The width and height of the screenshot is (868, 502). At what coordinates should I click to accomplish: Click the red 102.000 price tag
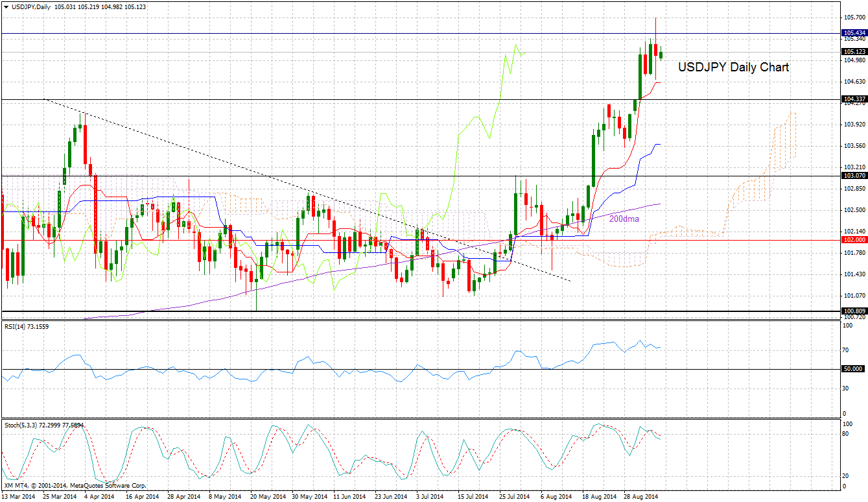click(x=854, y=239)
